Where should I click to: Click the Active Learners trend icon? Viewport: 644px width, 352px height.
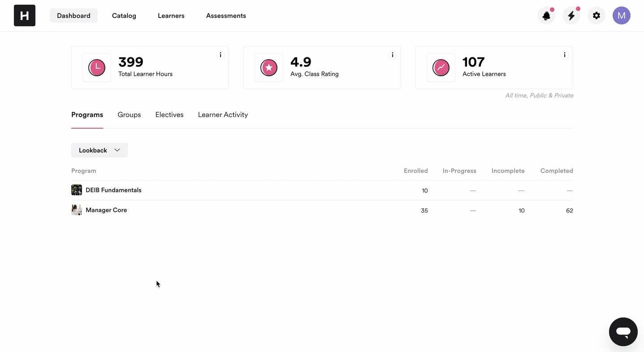point(441,68)
